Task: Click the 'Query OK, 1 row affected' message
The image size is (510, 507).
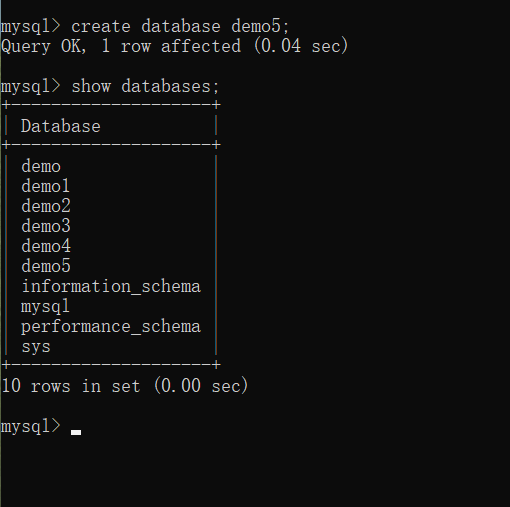Action: coord(121,46)
